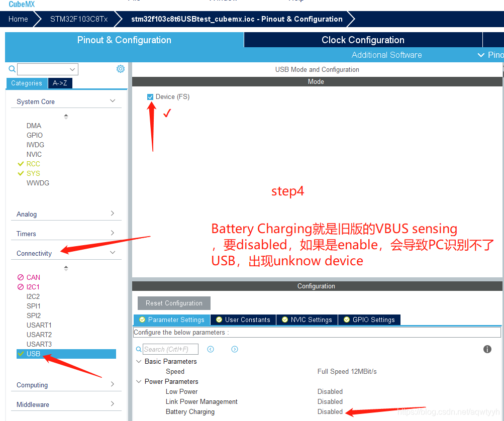Expand the Middleware category
Screen dimensions: 504x421
[x=113, y=403]
